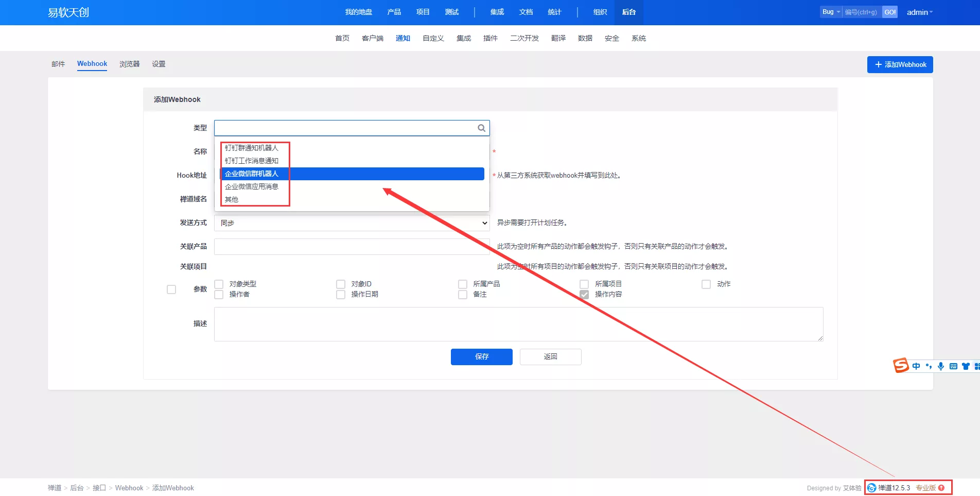Select 钉钉群通知机器人 option
Screen dimensions: 980x496
[x=353, y=148]
